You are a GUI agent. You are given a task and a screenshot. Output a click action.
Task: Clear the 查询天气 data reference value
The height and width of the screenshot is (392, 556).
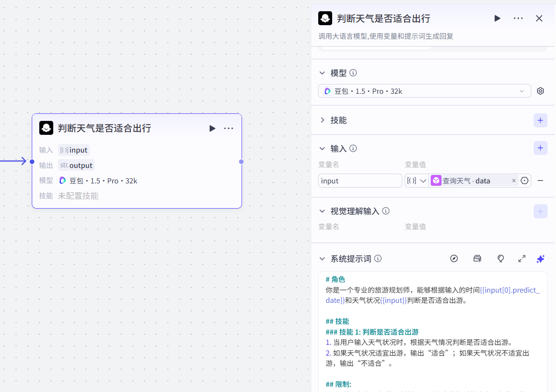(x=514, y=181)
